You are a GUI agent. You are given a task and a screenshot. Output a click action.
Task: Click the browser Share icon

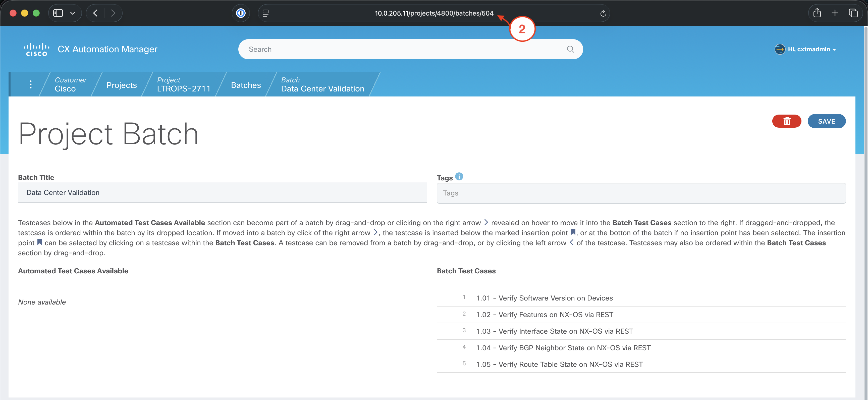click(817, 13)
